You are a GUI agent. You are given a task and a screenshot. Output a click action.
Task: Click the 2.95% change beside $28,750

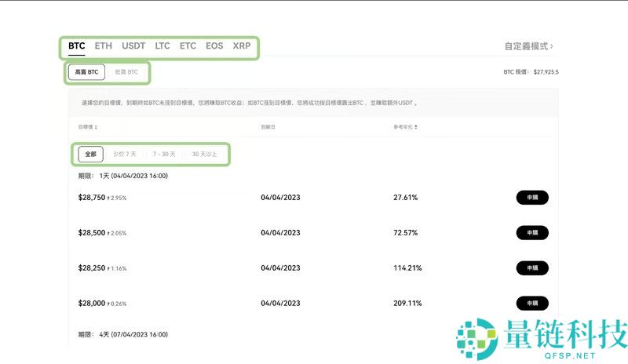[x=117, y=198]
